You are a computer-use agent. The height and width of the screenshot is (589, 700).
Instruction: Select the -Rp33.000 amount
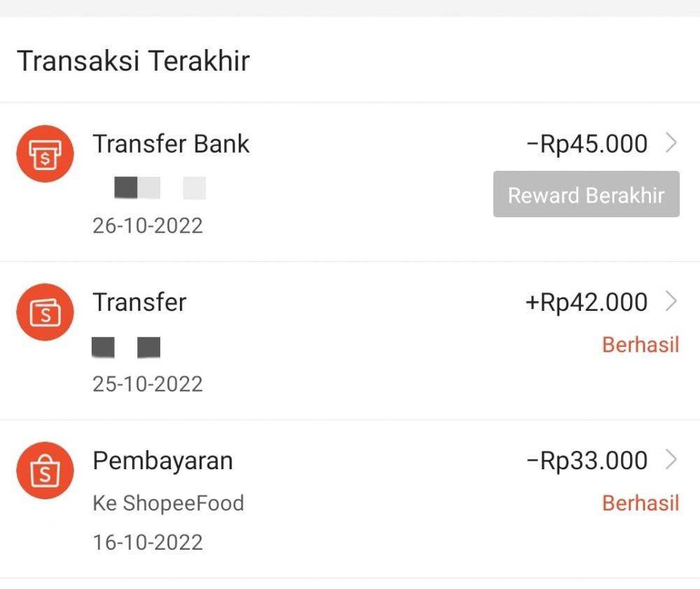pos(587,460)
